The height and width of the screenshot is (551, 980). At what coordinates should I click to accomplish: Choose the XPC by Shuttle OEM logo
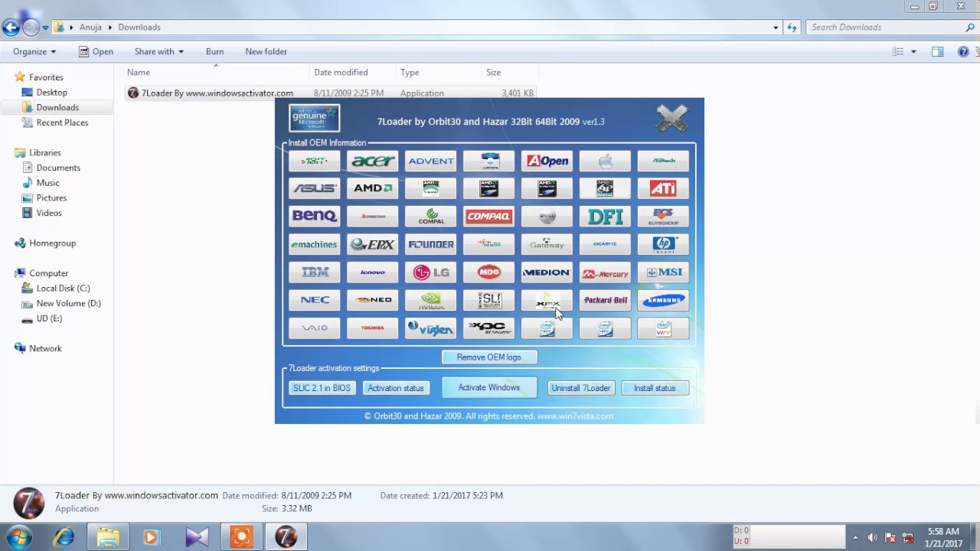489,328
